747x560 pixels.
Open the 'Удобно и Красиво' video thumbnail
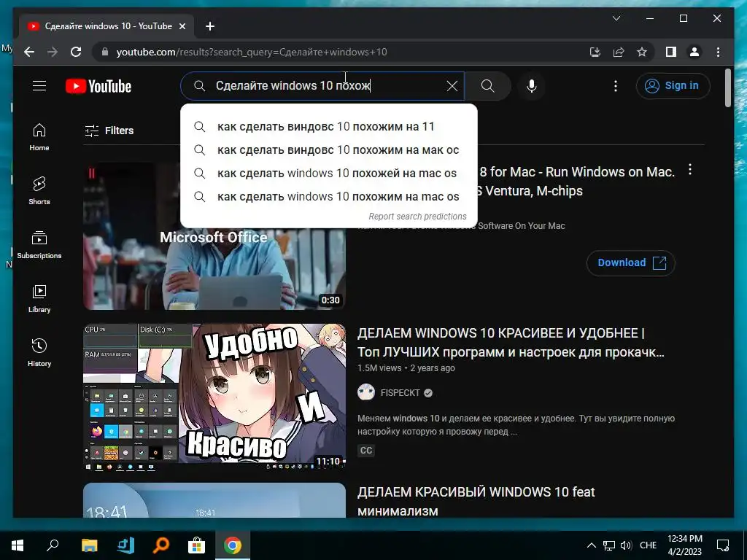pyautogui.click(x=214, y=397)
